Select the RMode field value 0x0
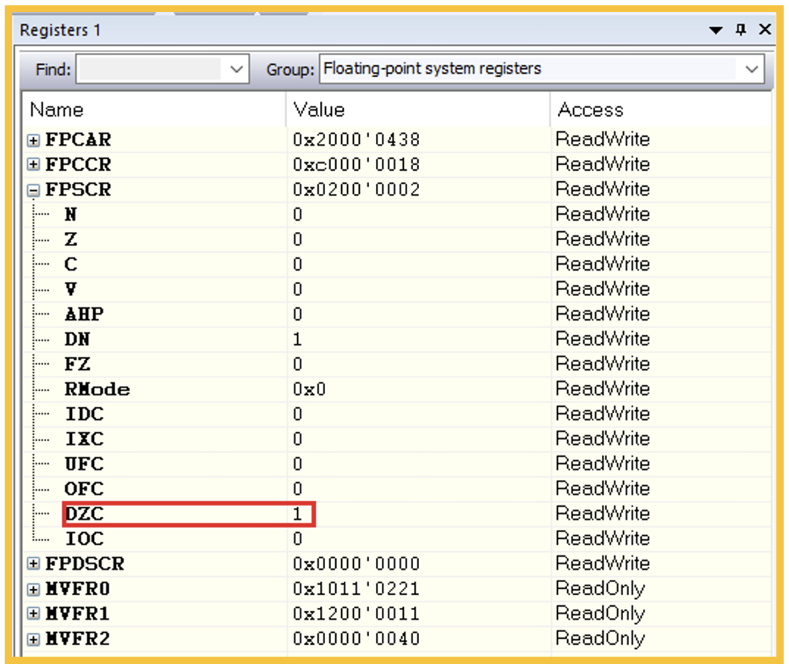This screenshot has width=789, height=672. 309,389
